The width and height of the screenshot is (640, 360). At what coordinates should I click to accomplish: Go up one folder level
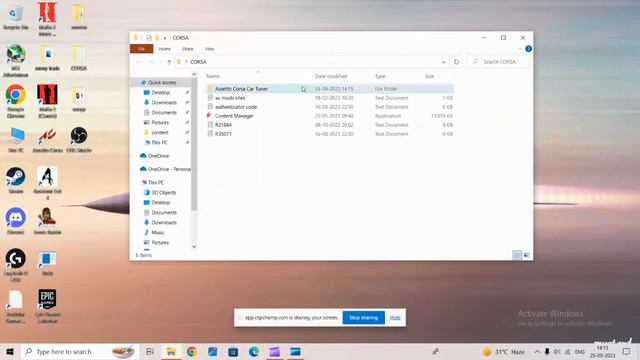[169, 62]
